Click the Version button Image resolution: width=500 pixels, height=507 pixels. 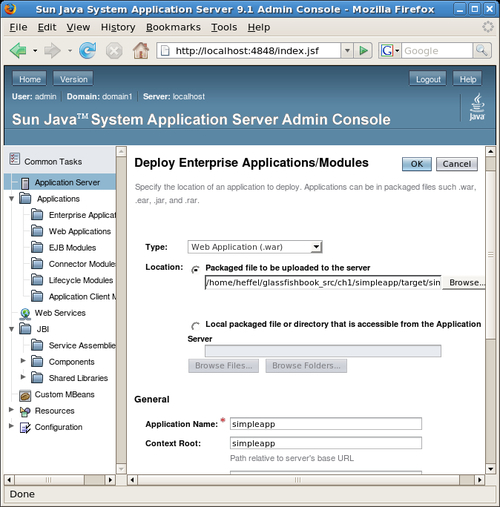(73, 79)
